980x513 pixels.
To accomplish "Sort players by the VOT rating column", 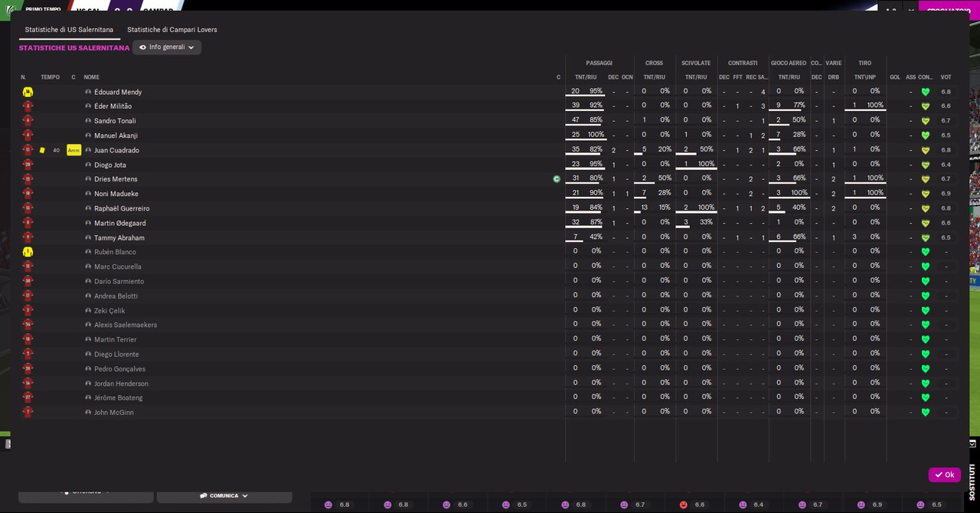I will point(946,77).
